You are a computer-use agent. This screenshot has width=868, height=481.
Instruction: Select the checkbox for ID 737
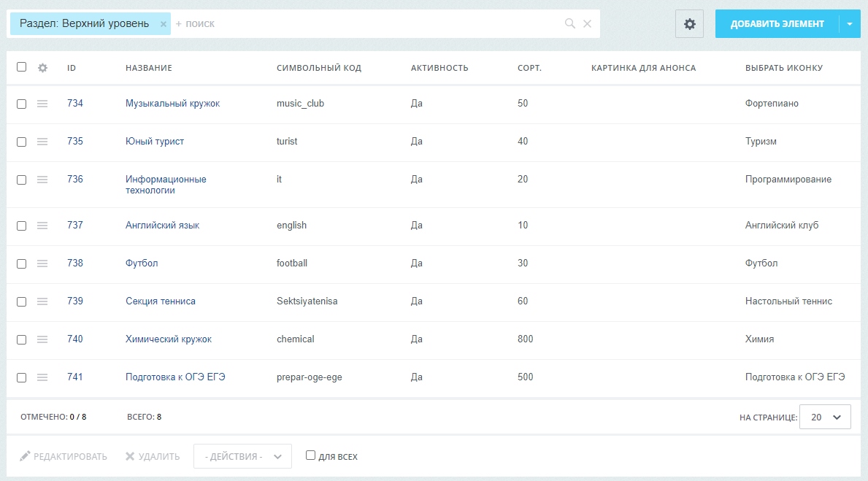(x=22, y=226)
